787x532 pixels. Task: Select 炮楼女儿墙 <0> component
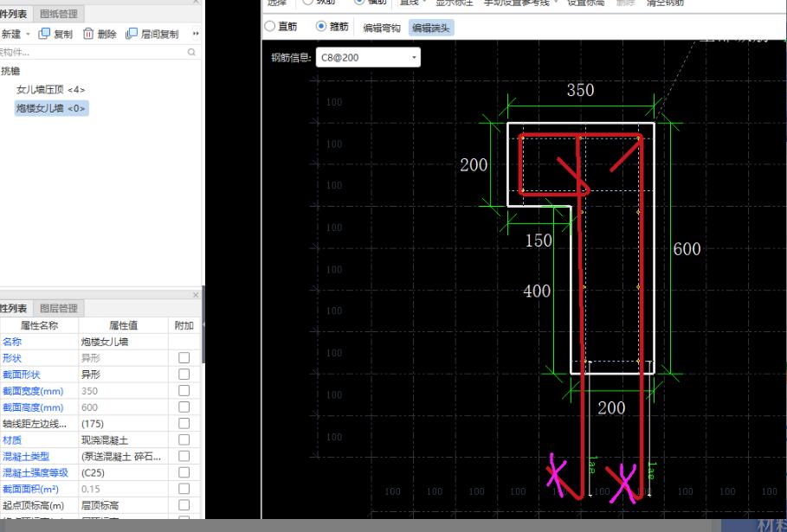(51, 108)
